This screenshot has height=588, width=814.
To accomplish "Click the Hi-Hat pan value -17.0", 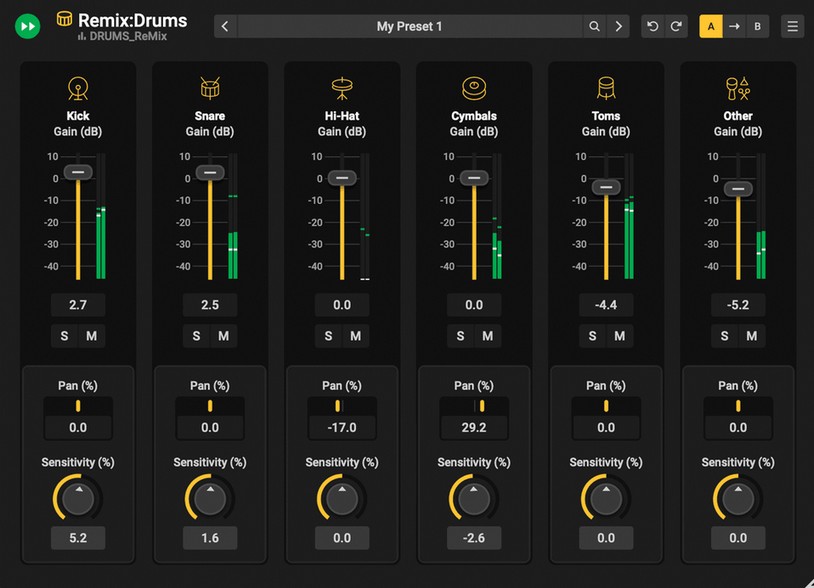I will (x=342, y=428).
